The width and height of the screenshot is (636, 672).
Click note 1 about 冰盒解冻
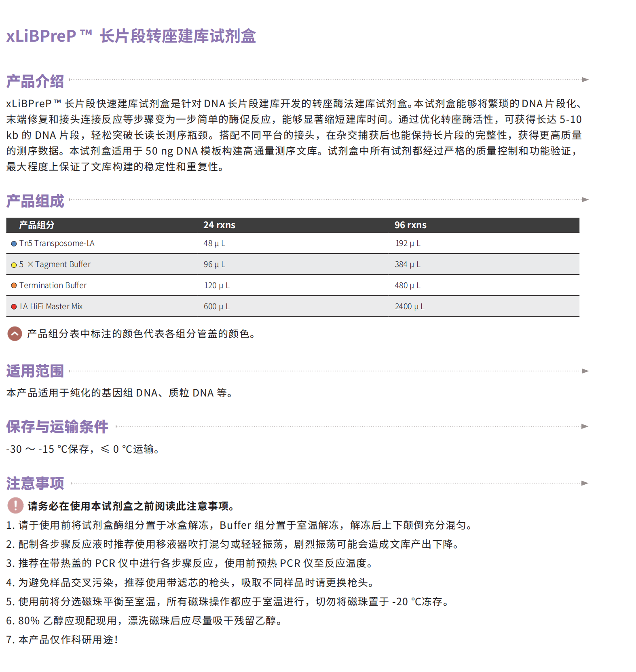pos(239,525)
